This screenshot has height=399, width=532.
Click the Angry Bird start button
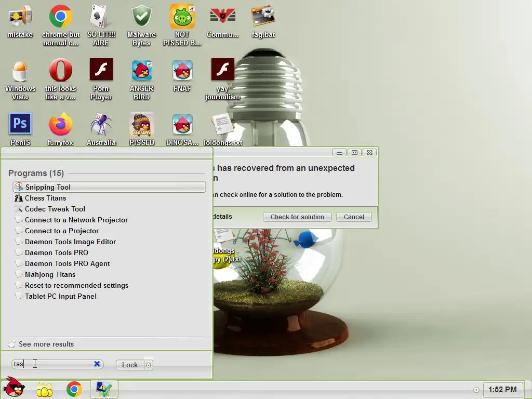(14, 388)
